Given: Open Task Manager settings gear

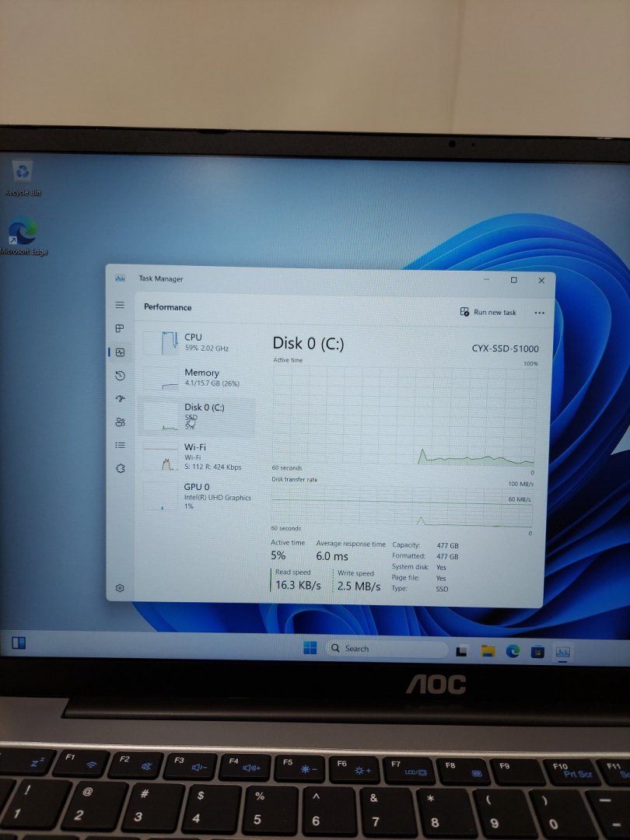Looking at the screenshot, I should pyautogui.click(x=120, y=588).
